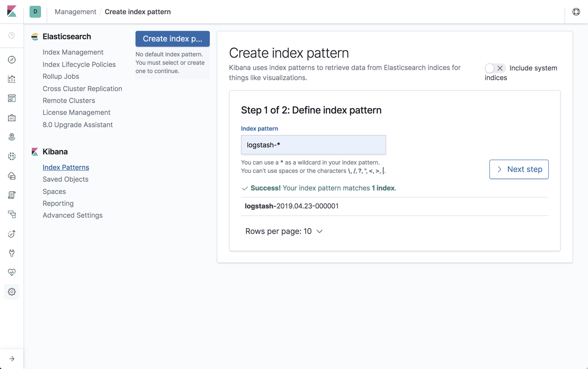Image resolution: width=588 pixels, height=369 pixels.
Task: Navigate to Management breadcrumb
Action: [x=75, y=11]
